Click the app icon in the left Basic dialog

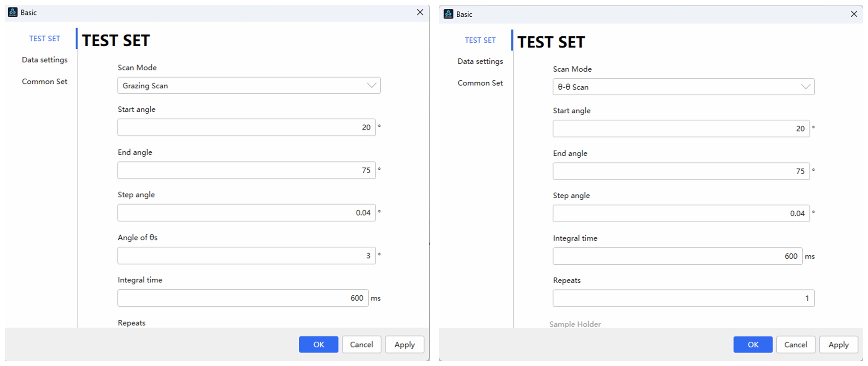pyautogui.click(x=13, y=13)
